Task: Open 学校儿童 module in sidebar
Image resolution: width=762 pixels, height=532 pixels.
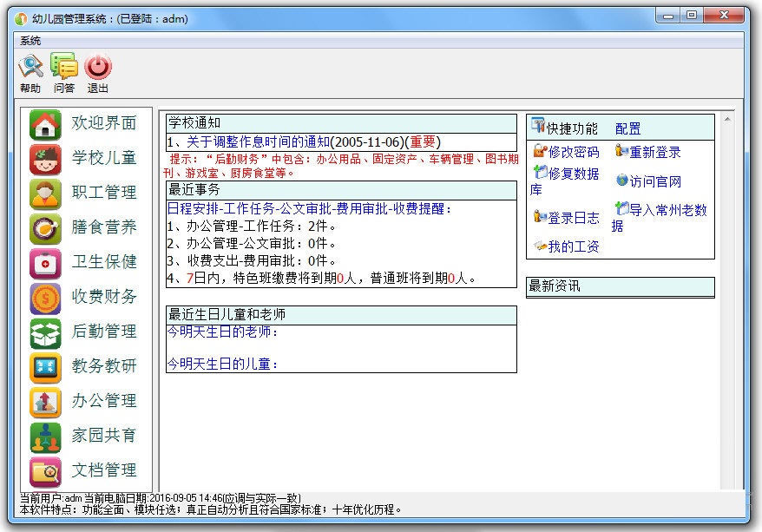Action: (x=45, y=159)
